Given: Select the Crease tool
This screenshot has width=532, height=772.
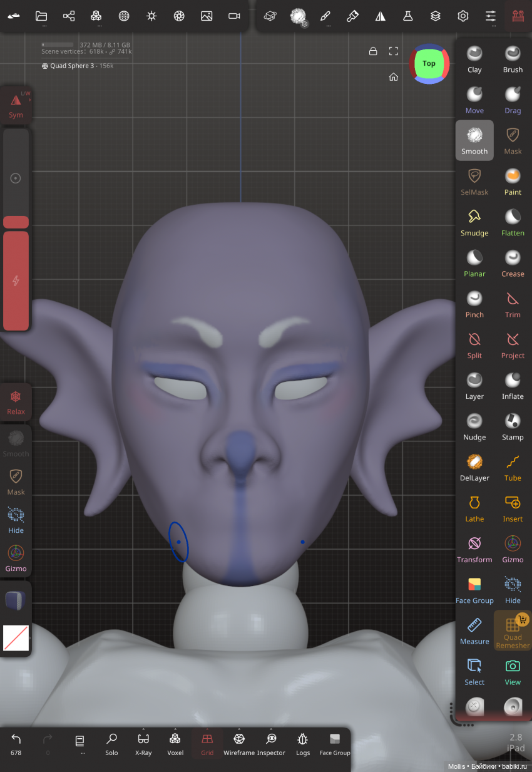Looking at the screenshot, I should 513,263.
